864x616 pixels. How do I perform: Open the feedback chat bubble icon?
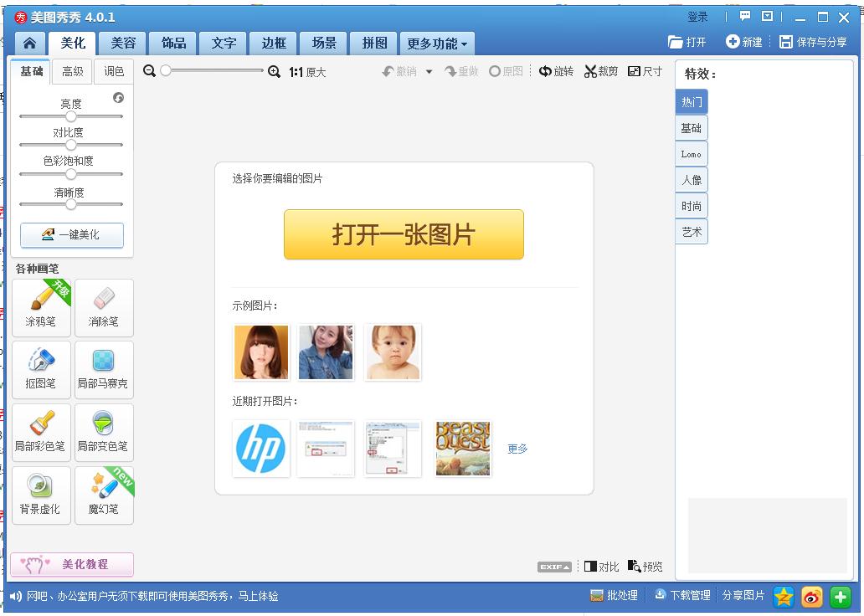pyautogui.click(x=745, y=17)
